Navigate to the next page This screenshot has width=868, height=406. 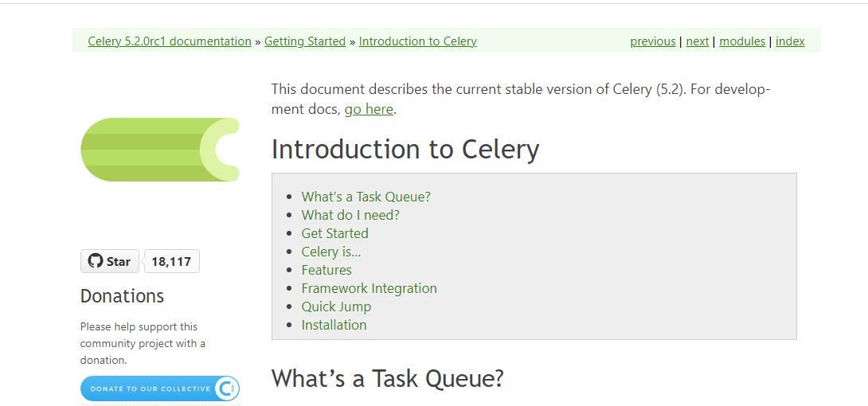coord(698,41)
